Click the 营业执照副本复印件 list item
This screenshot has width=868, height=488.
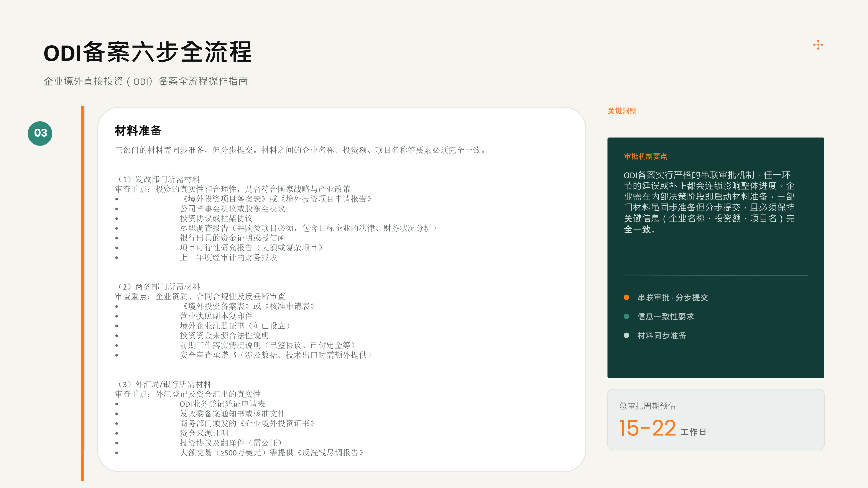pos(216,316)
